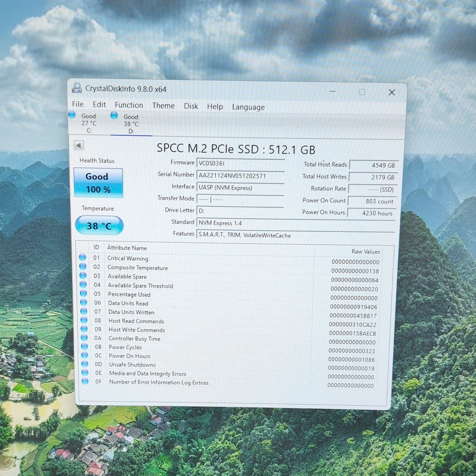Open the Function menu

tap(129, 105)
